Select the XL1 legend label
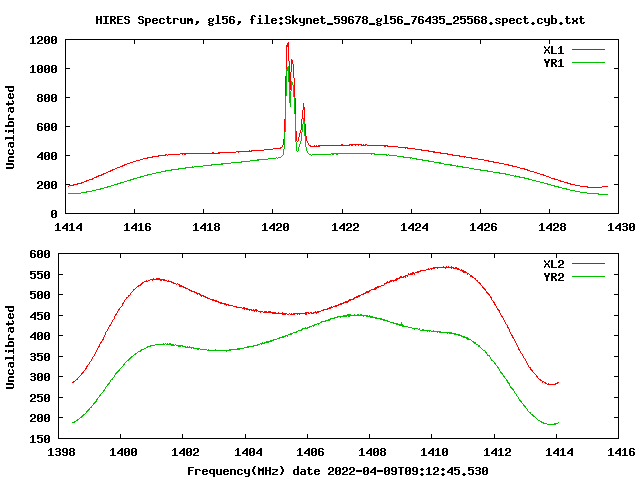This screenshot has width=640, height=480. click(x=553, y=50)
